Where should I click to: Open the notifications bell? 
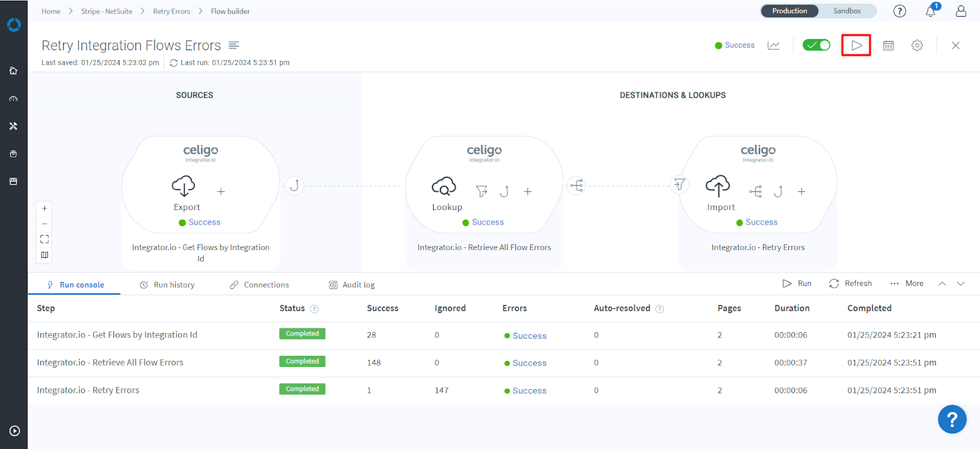[x=930, y=11]
